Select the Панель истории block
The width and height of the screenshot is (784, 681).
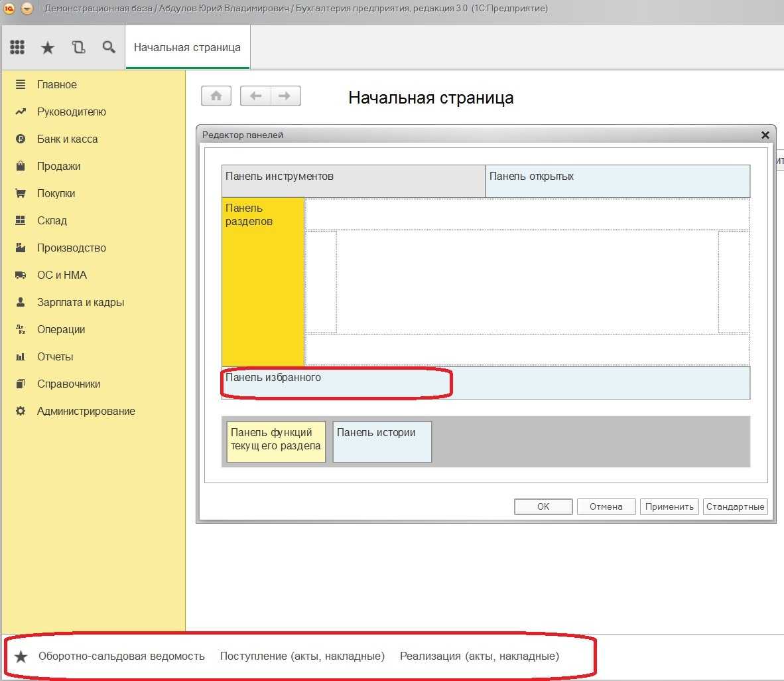click(x=382, y=441)
